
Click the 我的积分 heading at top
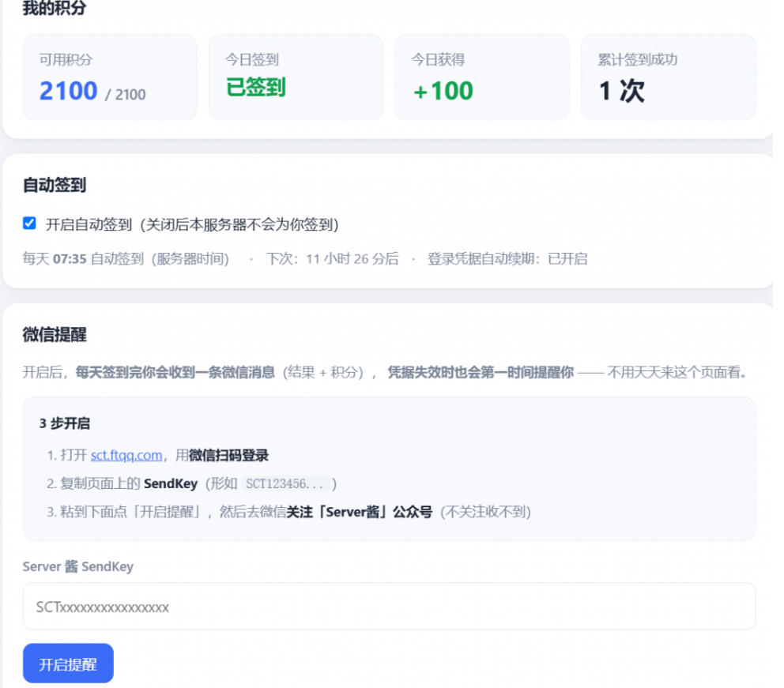55,7
